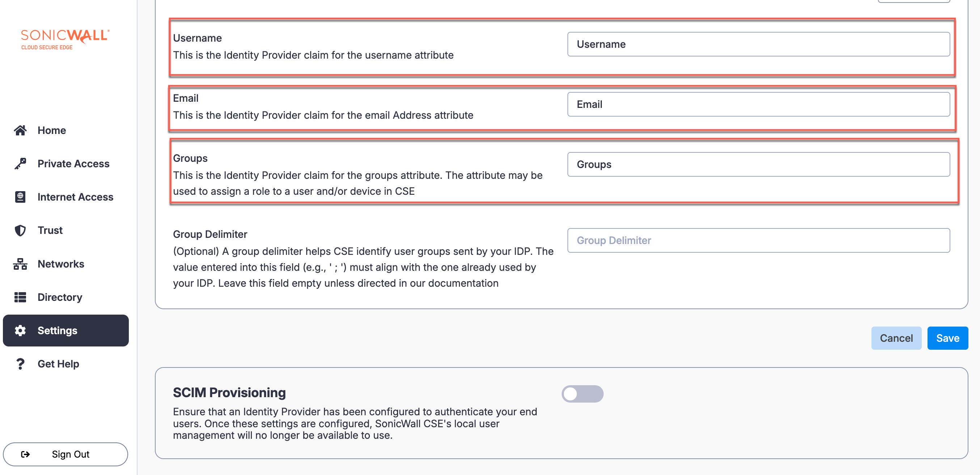The width and height of the screenshot is (980, 475).
Task: Click the Directory list icon
Action: [20, 297]
